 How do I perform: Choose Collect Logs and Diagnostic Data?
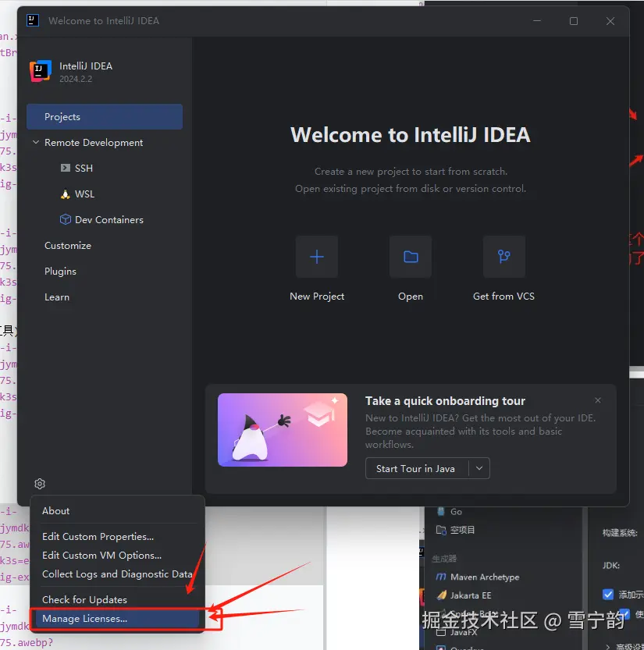point(117,574)
